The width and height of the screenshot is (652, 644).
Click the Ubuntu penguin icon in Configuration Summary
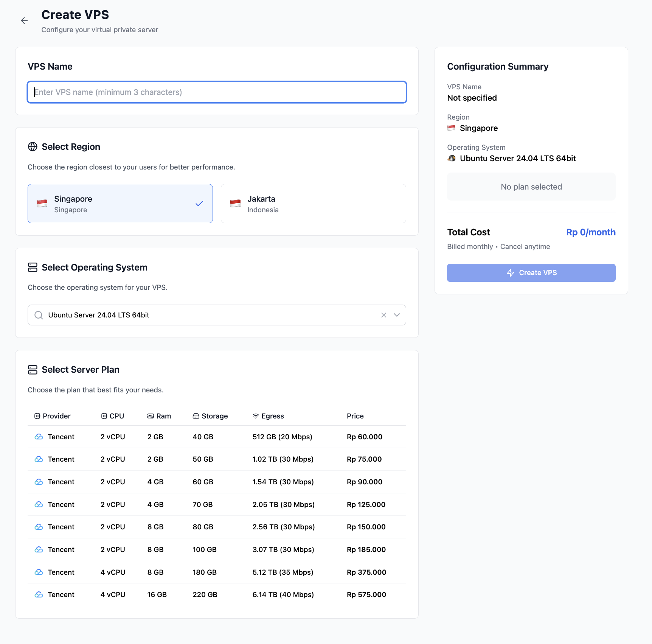tap(452, 158)
